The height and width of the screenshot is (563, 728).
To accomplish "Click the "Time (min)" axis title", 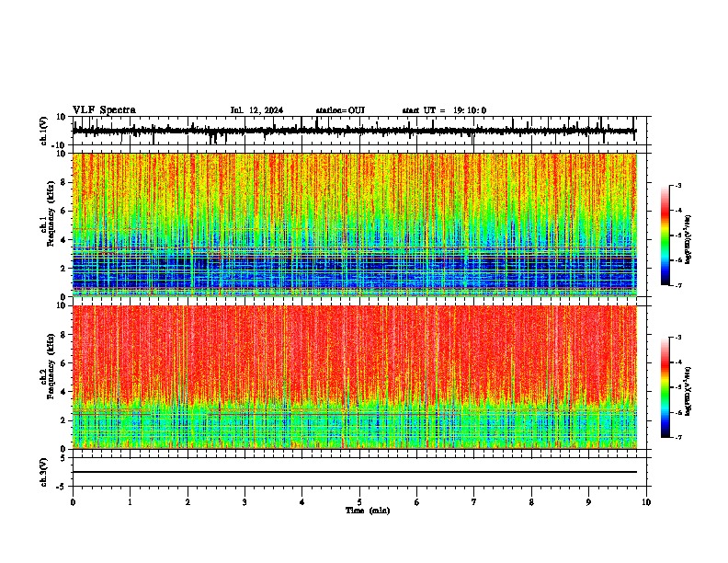I will point(368,511).
